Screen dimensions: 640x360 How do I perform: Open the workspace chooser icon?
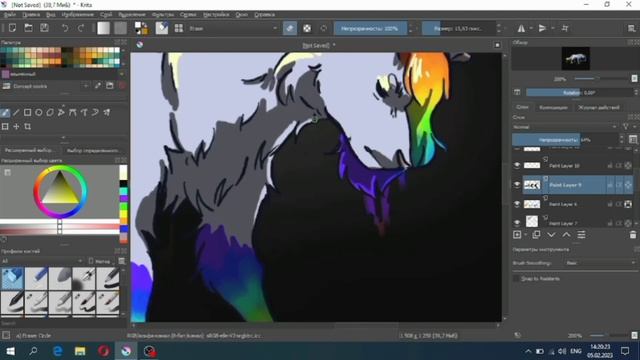pos(631,28)
